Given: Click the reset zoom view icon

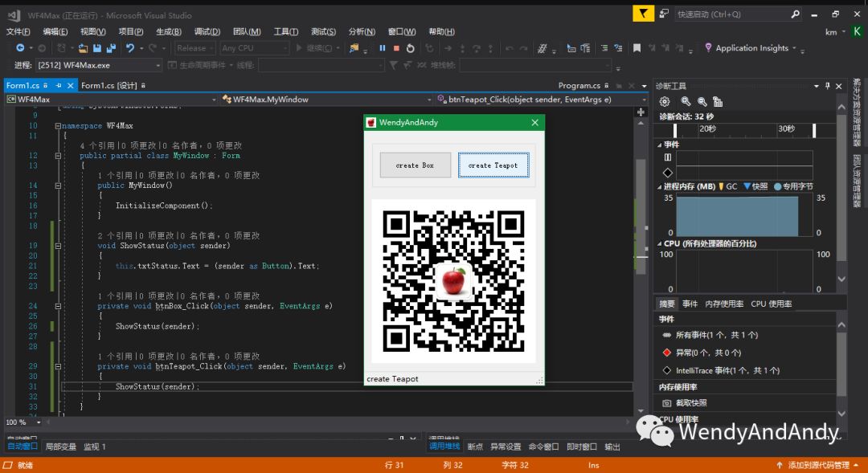Looking at the screenshot, I should (x=718, y=101).
